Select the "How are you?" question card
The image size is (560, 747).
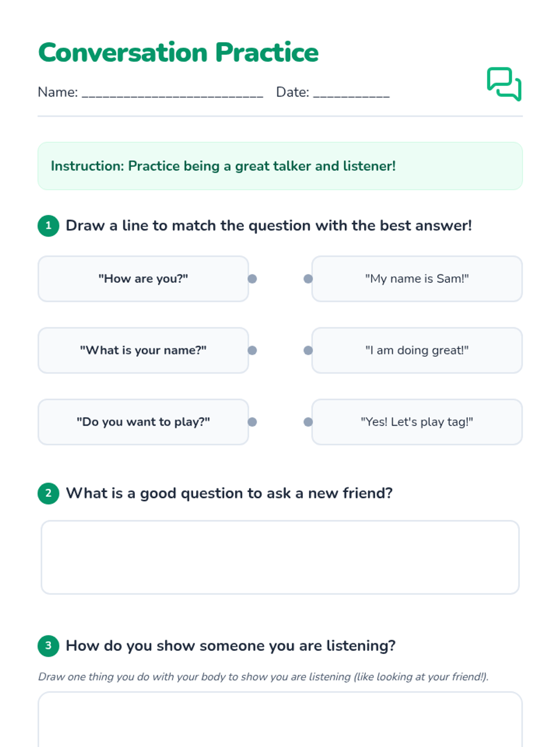pos(143,279)
